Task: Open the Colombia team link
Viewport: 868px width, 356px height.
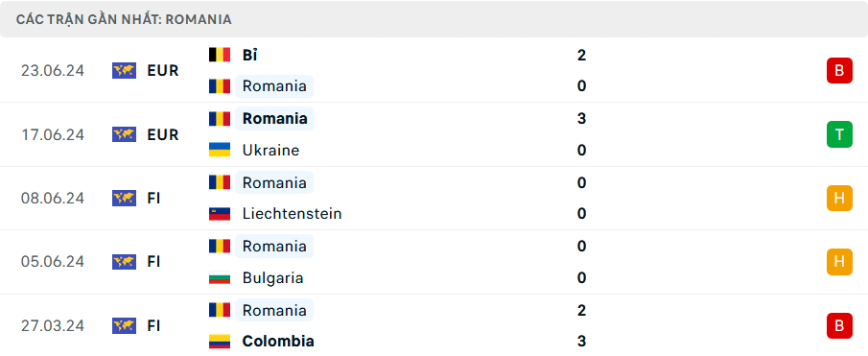Action: coord(278,341)
